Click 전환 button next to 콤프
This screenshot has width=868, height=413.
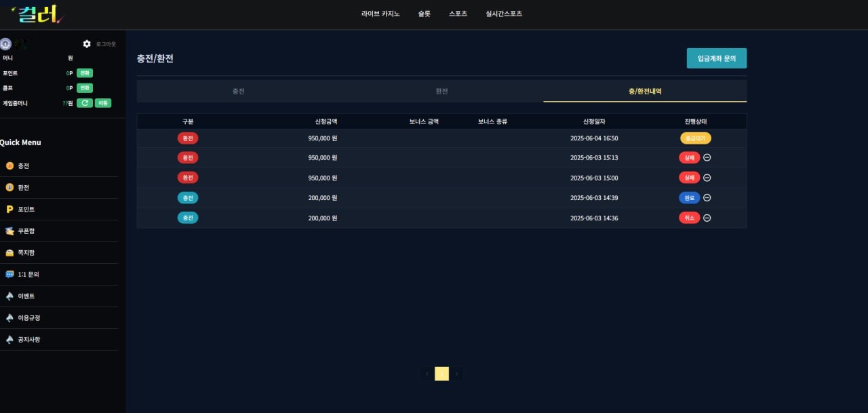(84, 88)
